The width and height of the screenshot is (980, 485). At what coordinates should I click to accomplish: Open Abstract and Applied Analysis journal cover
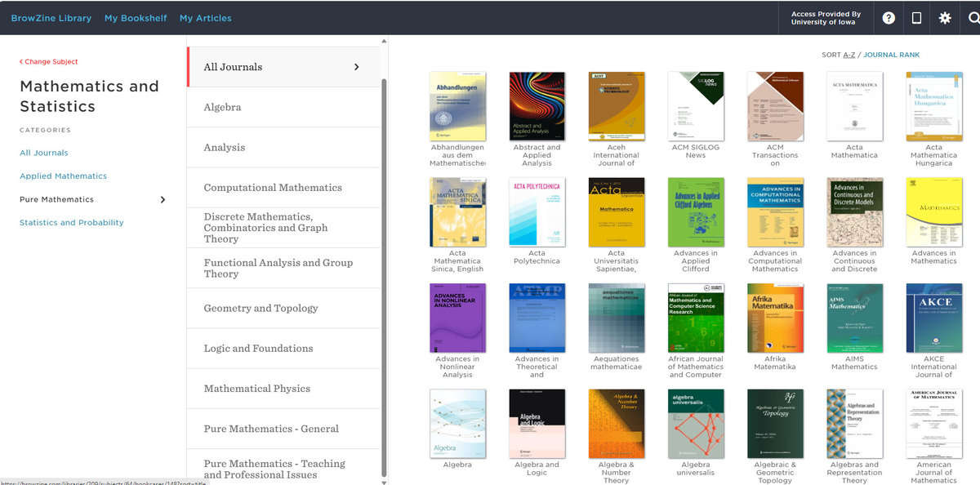[537, 106]
